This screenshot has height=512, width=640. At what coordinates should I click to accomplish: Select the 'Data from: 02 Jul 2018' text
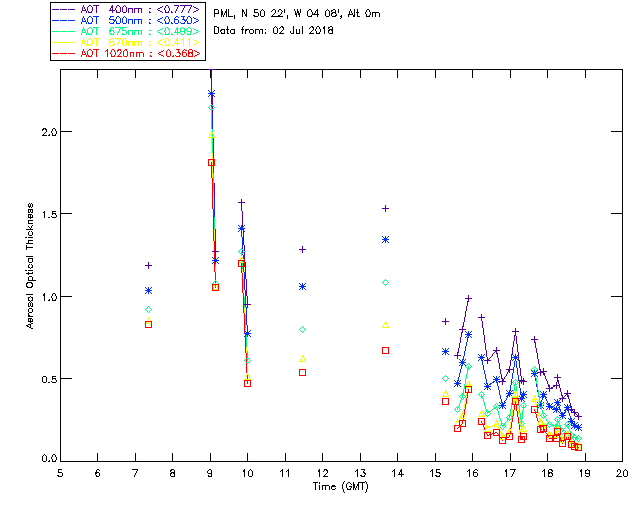273,31
